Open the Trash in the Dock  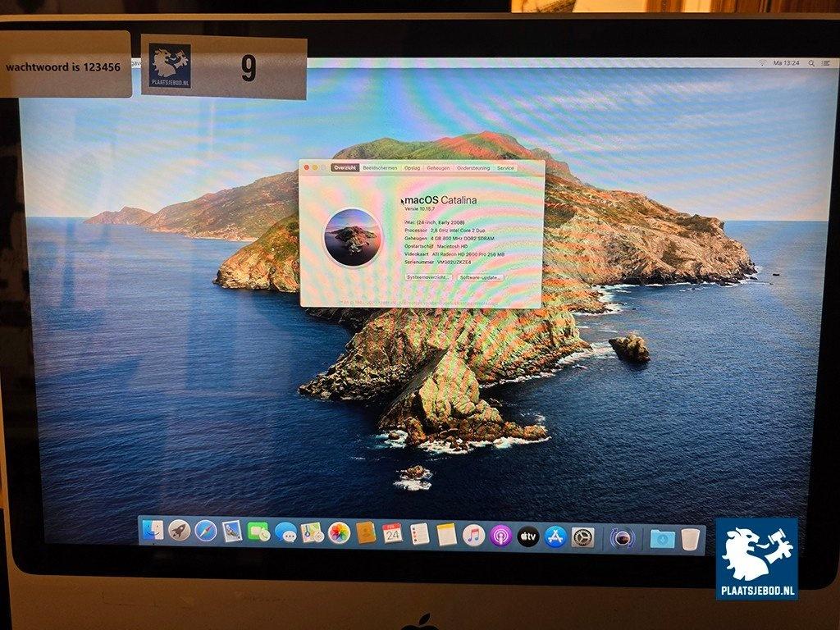click(691, 539)
